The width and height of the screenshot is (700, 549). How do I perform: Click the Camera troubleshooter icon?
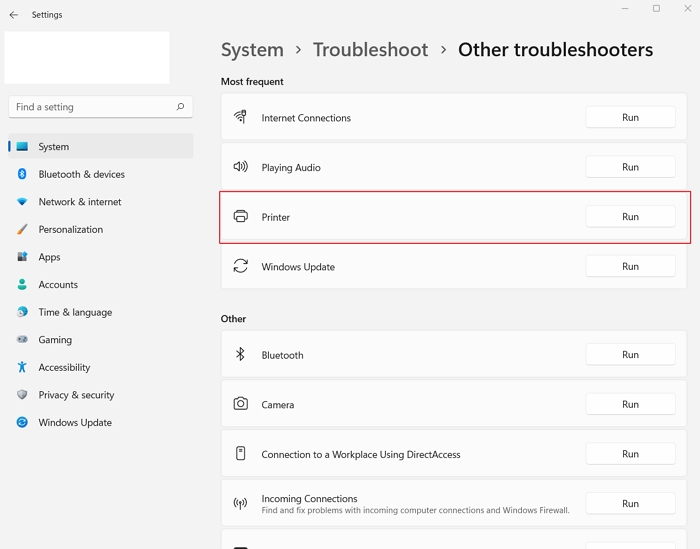pos(241,404)
